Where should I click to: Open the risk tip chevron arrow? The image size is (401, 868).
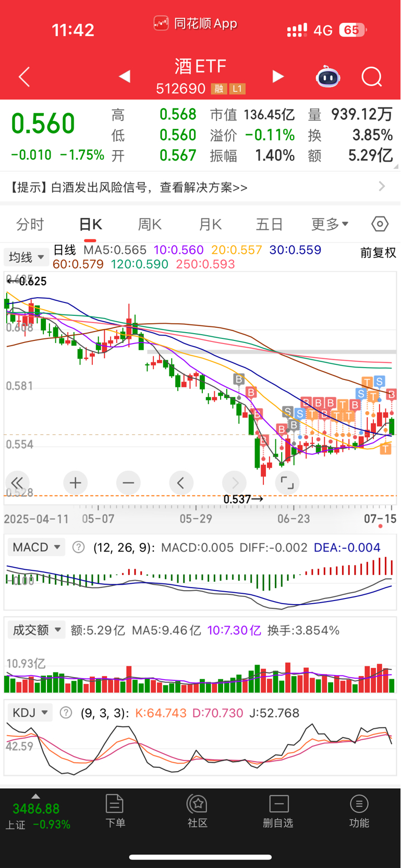tap(382, 186)
